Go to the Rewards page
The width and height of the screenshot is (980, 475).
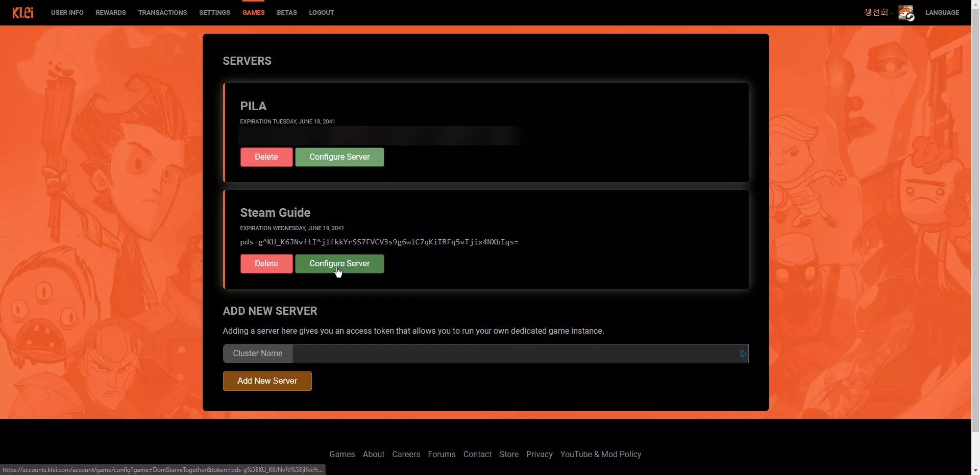tap(111, 13)
